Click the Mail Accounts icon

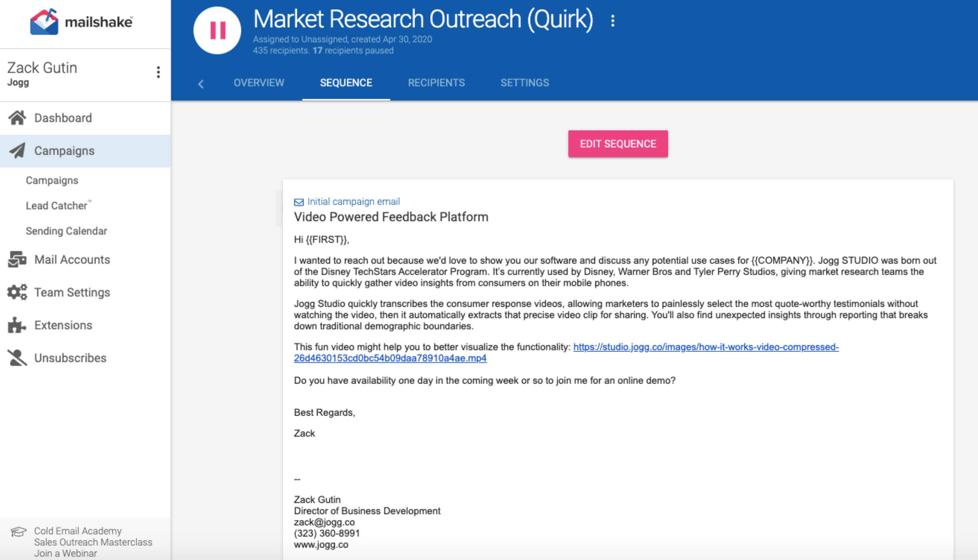click(x=17, y=260)
